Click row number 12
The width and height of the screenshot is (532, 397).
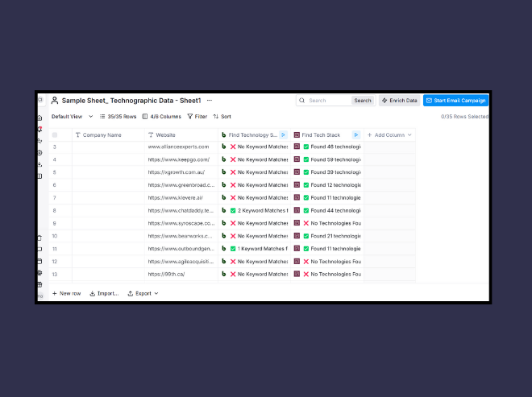pyautogui.click(x=55, y=262)
